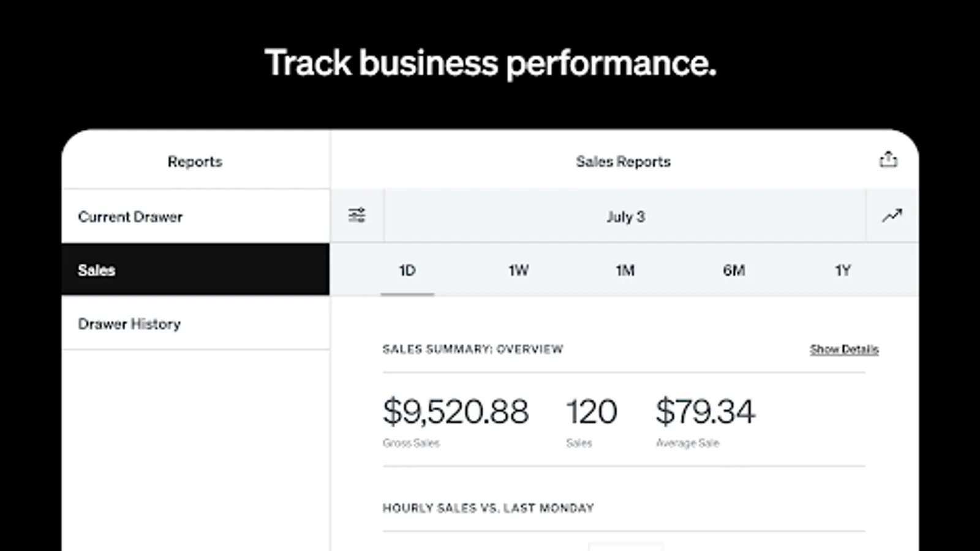Select the adjustments icon left of the date
The image size is (980, 551).
[x=356, y=216]
